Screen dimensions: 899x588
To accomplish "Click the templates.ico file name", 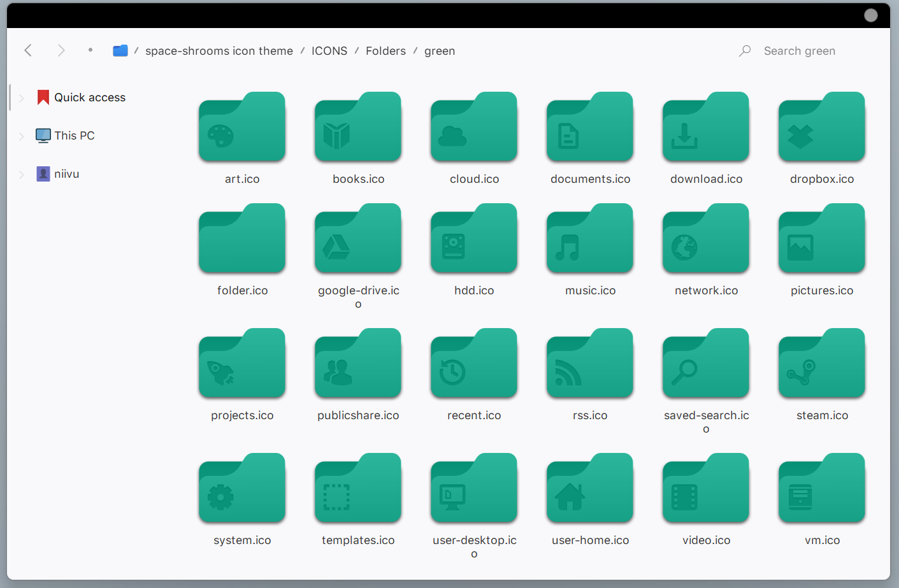I will [358, 540].
